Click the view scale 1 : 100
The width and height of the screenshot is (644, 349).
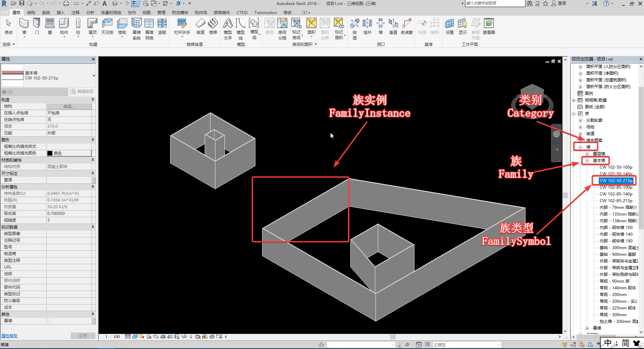(112, 337)
